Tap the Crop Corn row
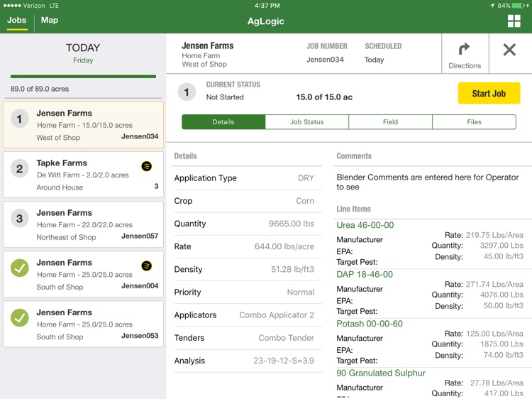532x399 pixels. [247, 201]
